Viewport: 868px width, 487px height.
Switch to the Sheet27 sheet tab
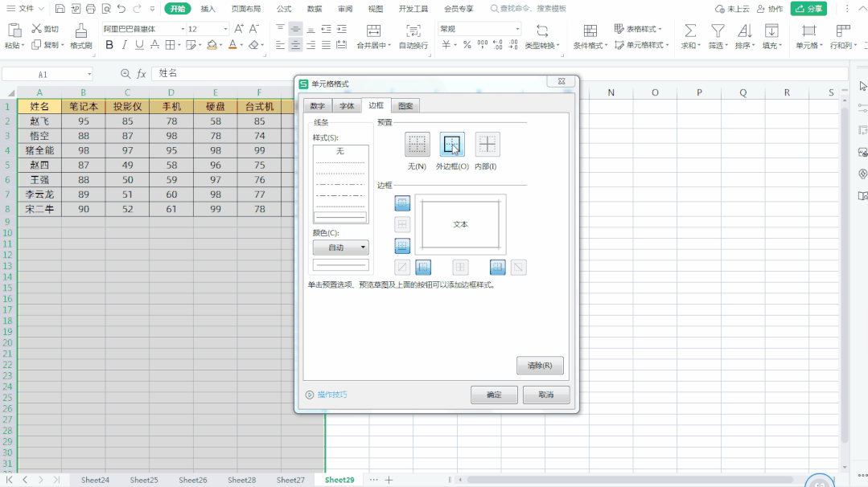290,480
